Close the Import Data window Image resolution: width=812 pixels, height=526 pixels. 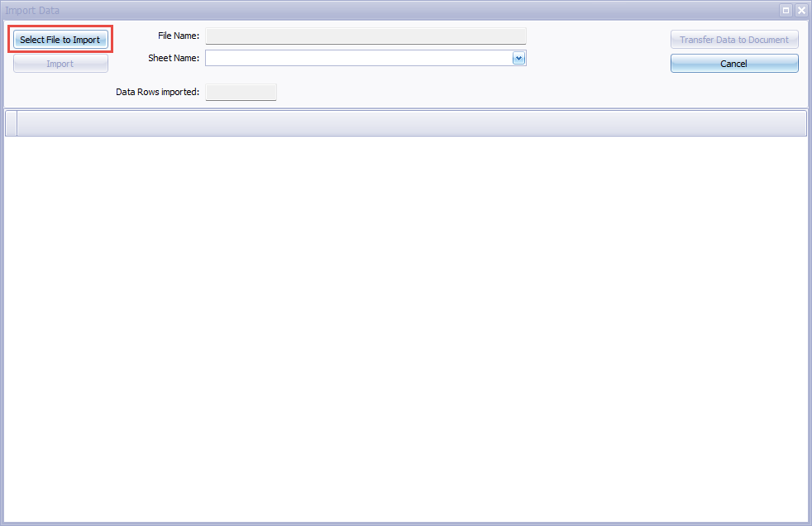801,11
